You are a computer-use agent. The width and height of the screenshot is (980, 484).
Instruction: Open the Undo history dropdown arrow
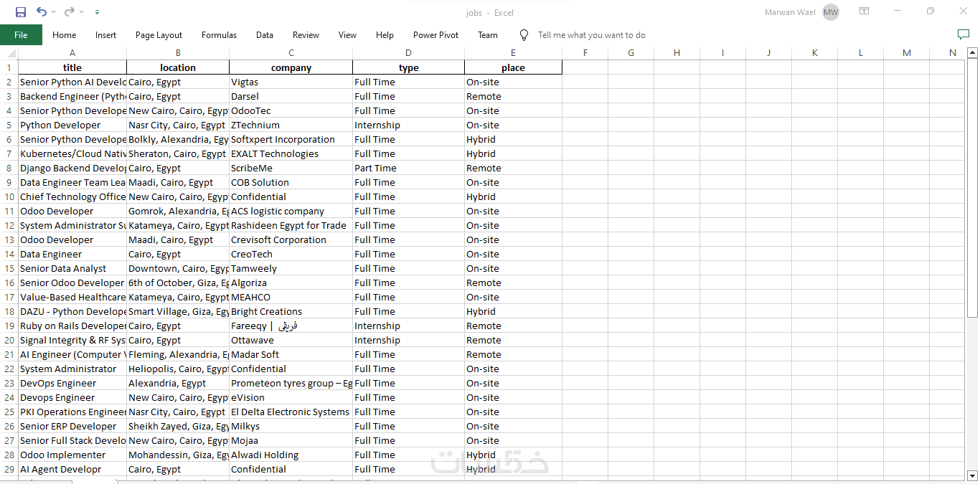53,12
